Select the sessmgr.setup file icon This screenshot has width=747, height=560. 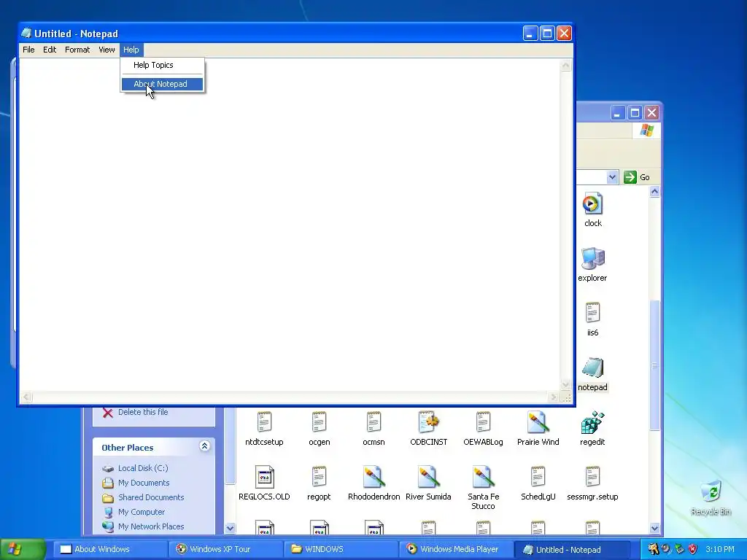click(x=592, y=477)
